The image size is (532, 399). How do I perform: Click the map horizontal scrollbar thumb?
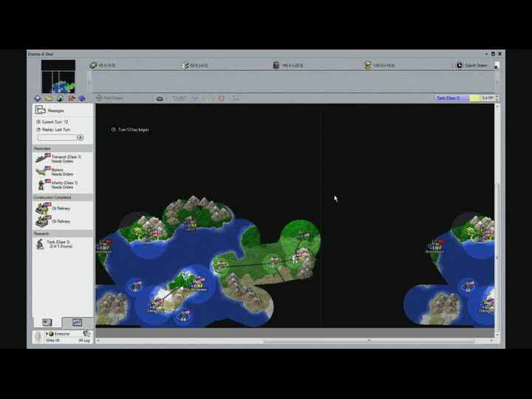[x=369, y=340]
